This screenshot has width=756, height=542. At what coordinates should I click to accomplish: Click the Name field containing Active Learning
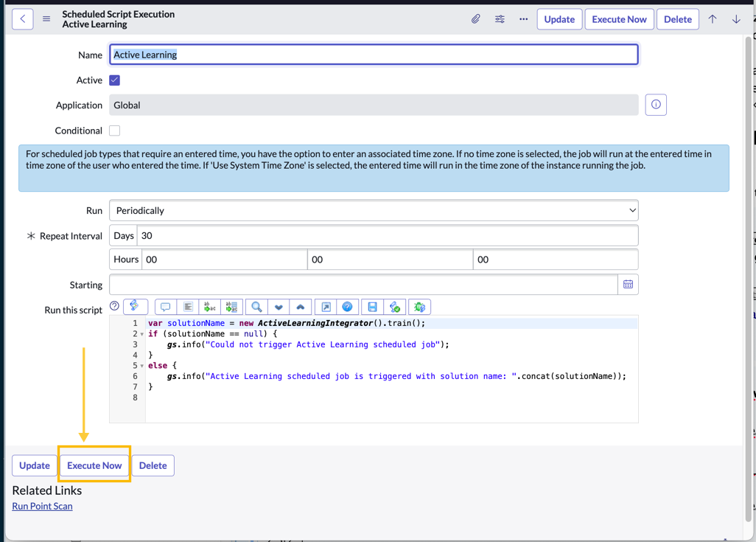(374, 55)
